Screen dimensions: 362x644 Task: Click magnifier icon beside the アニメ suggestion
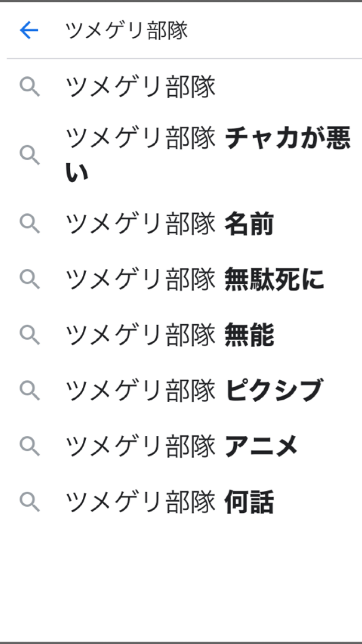click(x=29, y=446)
